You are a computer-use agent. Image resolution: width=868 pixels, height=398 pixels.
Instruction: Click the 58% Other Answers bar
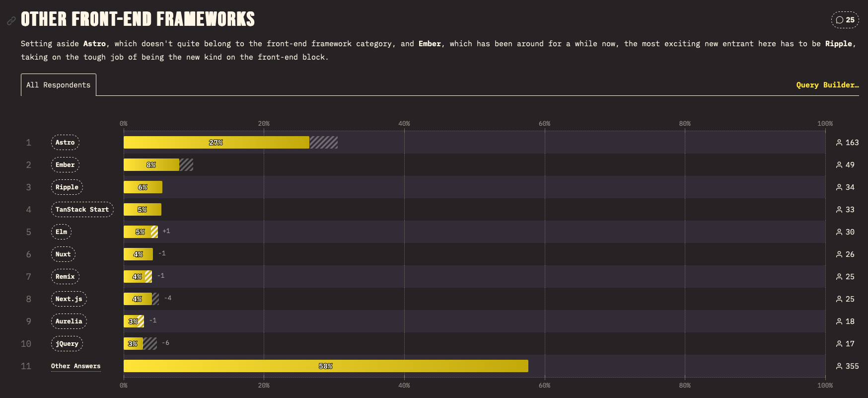pyautogui.click(x=325, y=366)
